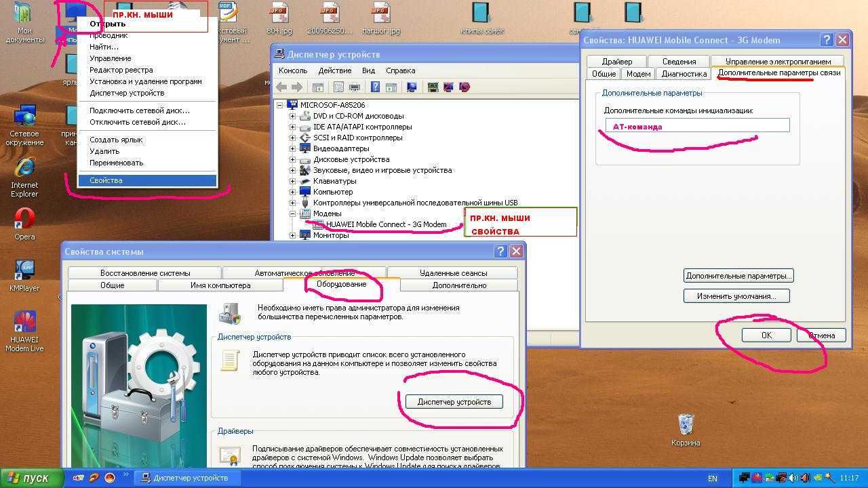
Task: Click the help question mark in Свойства системы title
Action: coord(500,251)
